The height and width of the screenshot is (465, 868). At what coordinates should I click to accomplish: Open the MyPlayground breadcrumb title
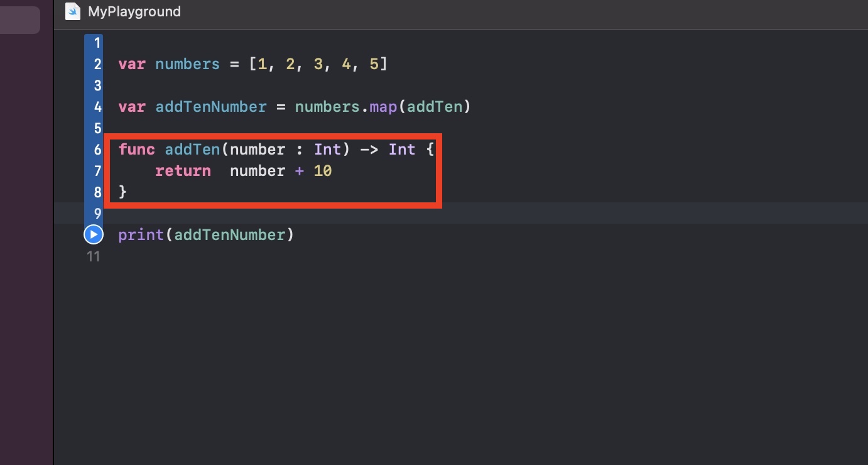(x=134, y=11)
